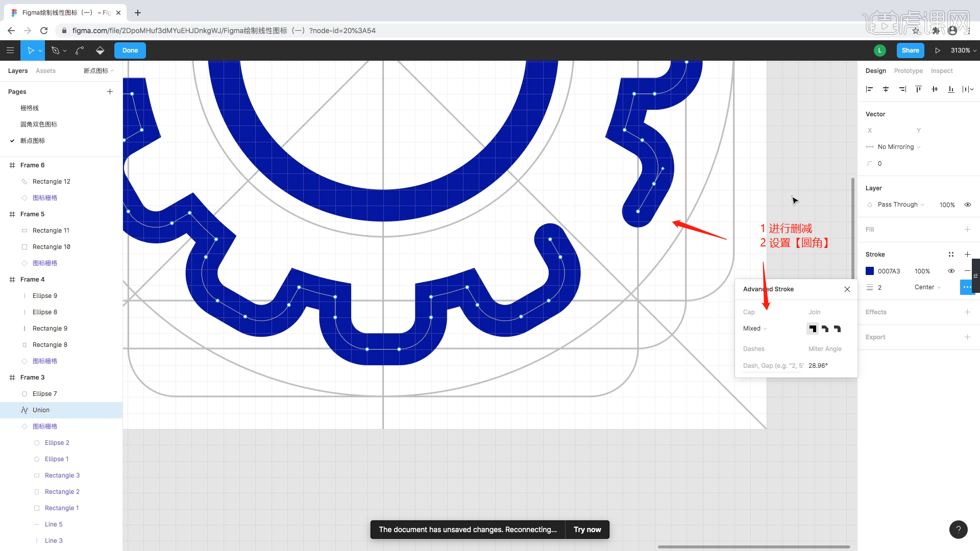Toggle layer visibility eye icon
Screen dimensions: 980x551
click(967, 205)
